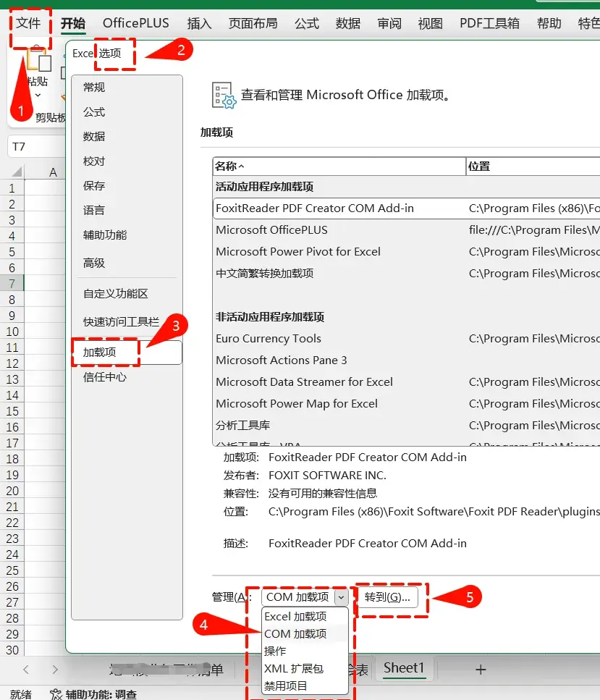600x700 pixels.
Task: Choose 禁用项目 from dropdown list
Action: tap(305, 686)
